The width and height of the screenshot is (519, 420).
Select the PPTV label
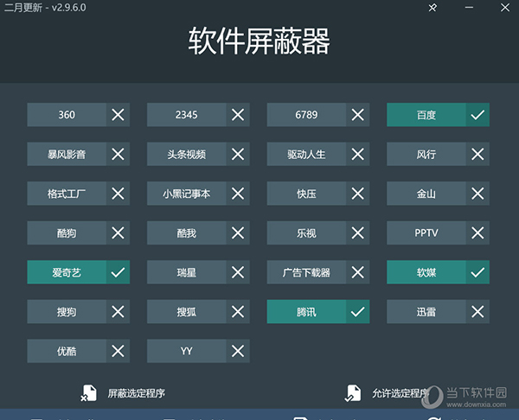[x=426, y=232]
